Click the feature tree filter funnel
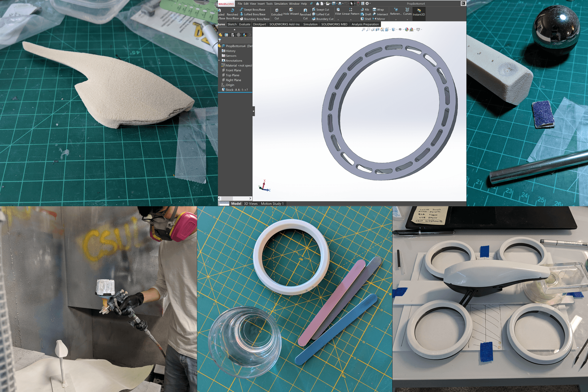The width and height of the screenshot is (588, 392). click(x=220, y=40)
